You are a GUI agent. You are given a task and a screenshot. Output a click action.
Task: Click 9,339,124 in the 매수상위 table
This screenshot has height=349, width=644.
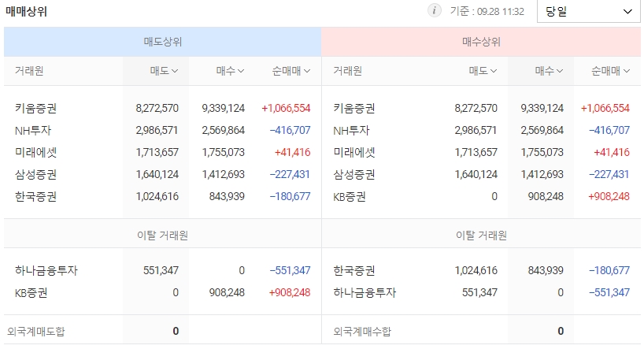(542, 108)
